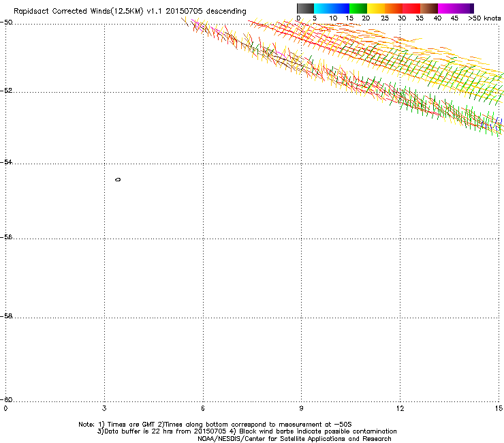Click the -52 latitude axis label
Image resolution: width=504 pixels, height=443 pixels.
[x=6, y=91]
